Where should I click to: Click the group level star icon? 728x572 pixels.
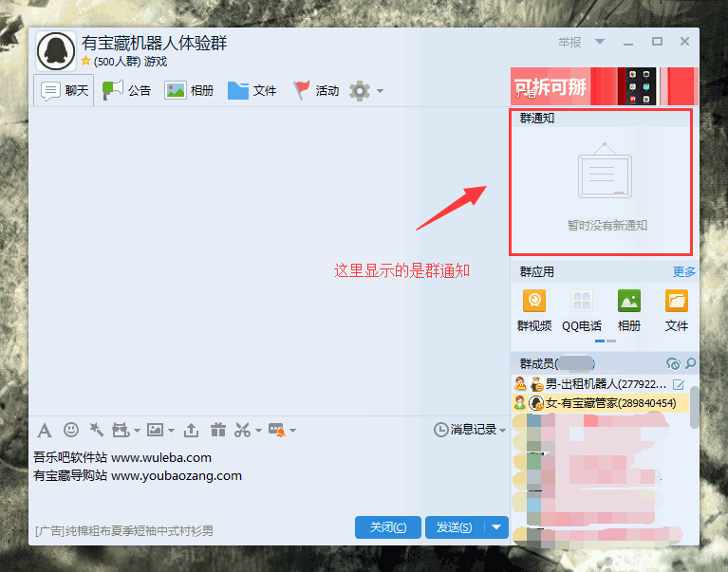85,61
